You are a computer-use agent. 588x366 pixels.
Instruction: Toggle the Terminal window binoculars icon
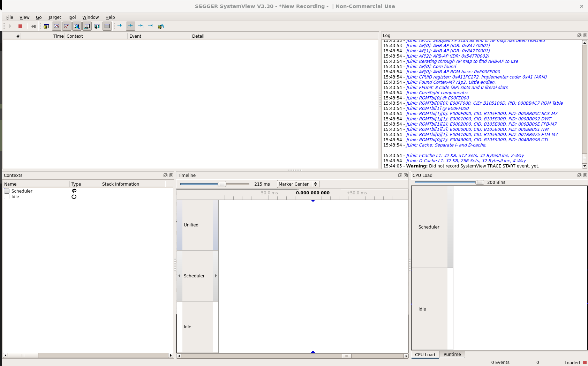(x=87, y=26)
